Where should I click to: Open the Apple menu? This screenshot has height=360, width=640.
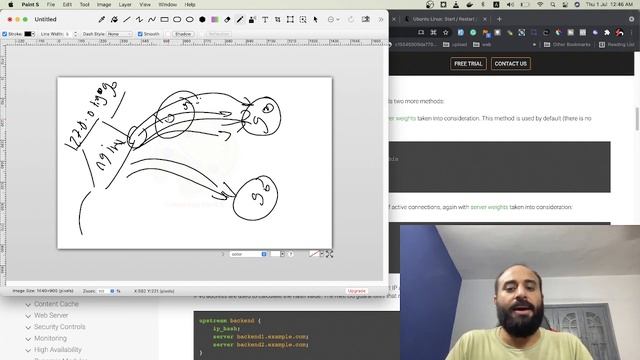(11, 4)
